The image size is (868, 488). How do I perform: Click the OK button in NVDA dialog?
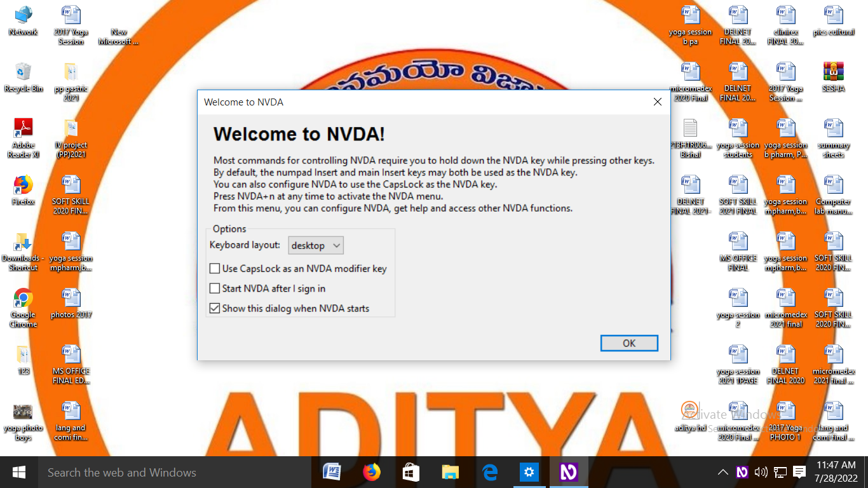[629, 343]
